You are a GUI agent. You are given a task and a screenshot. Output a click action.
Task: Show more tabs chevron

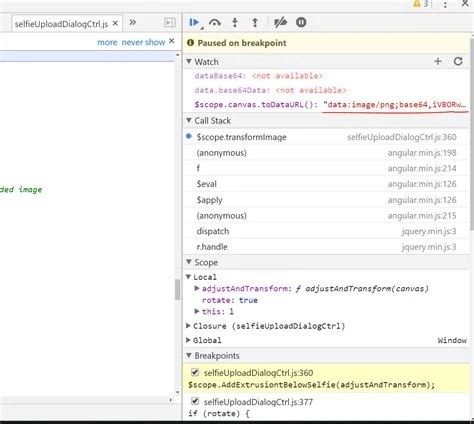pyautogui.click(x=133, y=23)
